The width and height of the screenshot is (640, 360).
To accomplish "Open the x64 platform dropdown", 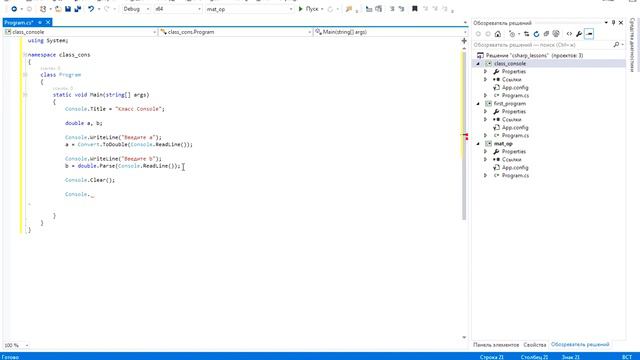I will pyautogui.click(x=178, y=9).
